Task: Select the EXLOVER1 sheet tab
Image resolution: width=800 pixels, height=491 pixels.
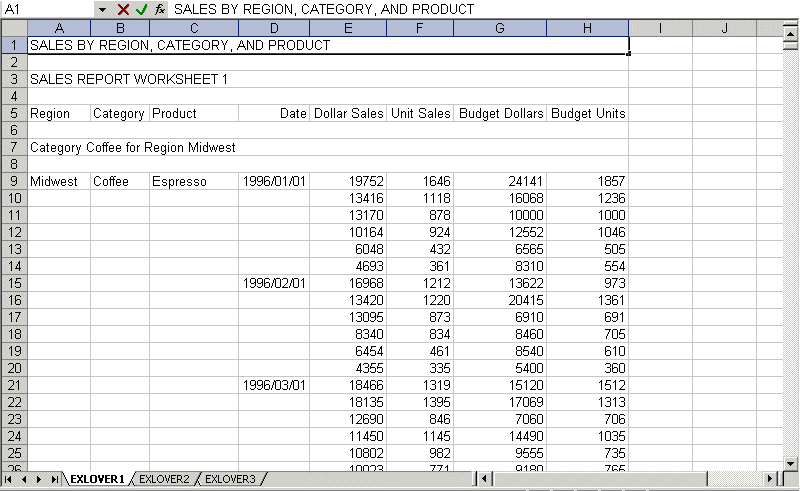Action: [x=97, y=480]
